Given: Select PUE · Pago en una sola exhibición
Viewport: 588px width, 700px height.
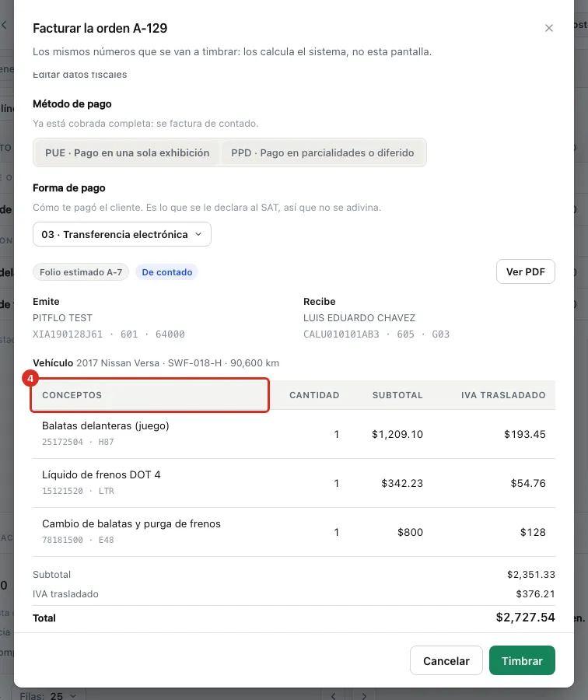Looking at the screenshot, I should [x=128, y=152].
